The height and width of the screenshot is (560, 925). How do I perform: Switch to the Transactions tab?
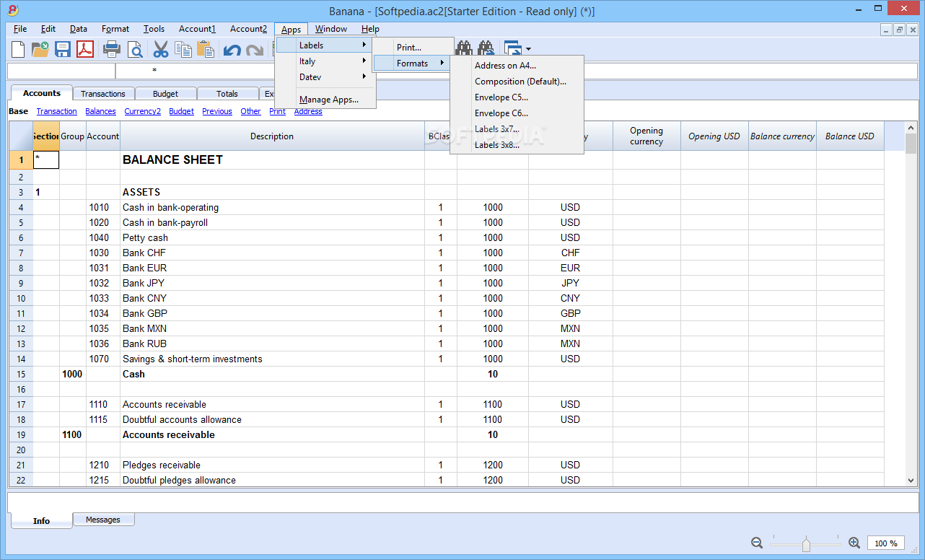coord(103,94)
